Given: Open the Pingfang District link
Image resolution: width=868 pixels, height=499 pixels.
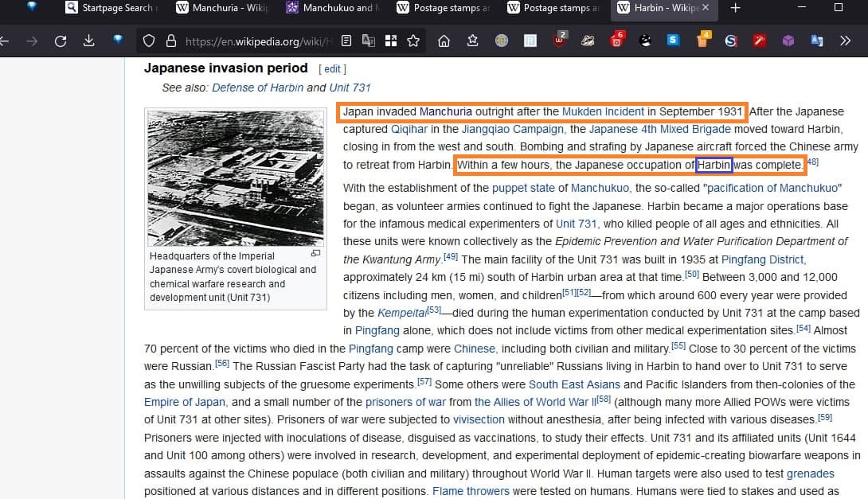Looking at the screenshot, I should click(762, 259).
